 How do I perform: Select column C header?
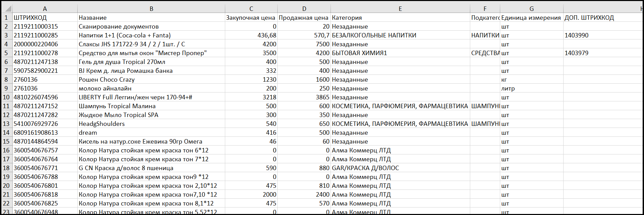click(x=251, y=9)
